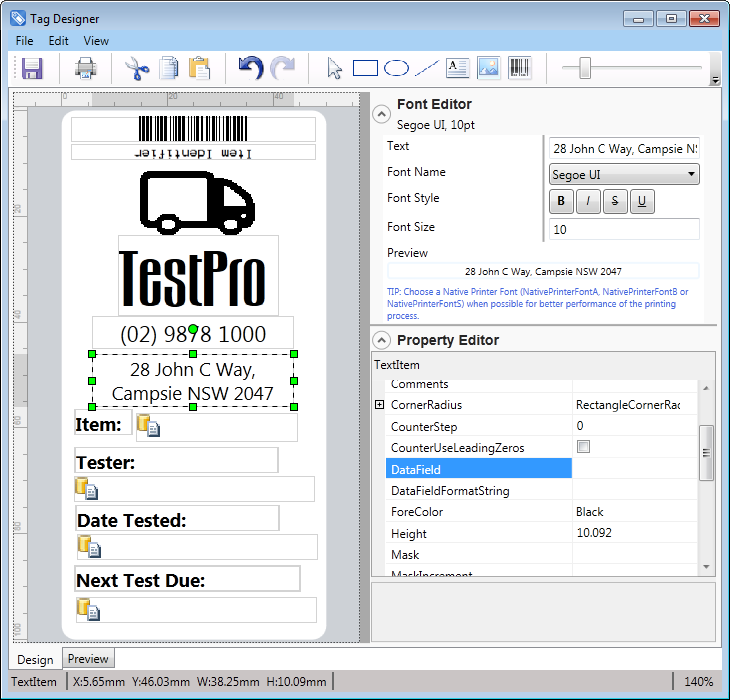The height and width of the screenshot is (700, 730).
Task: Select the Image insert tool
Action: click(488, 68)
